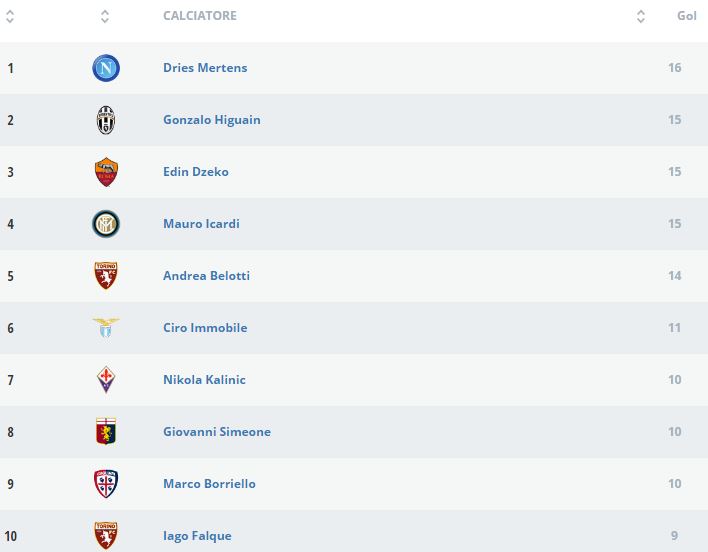Click Edin Dzeko's name
This screenshot has width=708, height=552.
(196, 172)
